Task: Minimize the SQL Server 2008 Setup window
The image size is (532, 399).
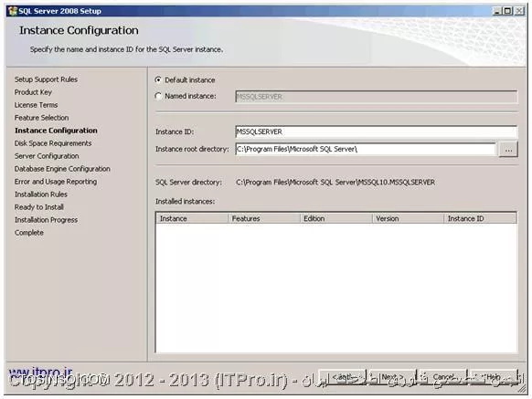Action: point(496,11)
